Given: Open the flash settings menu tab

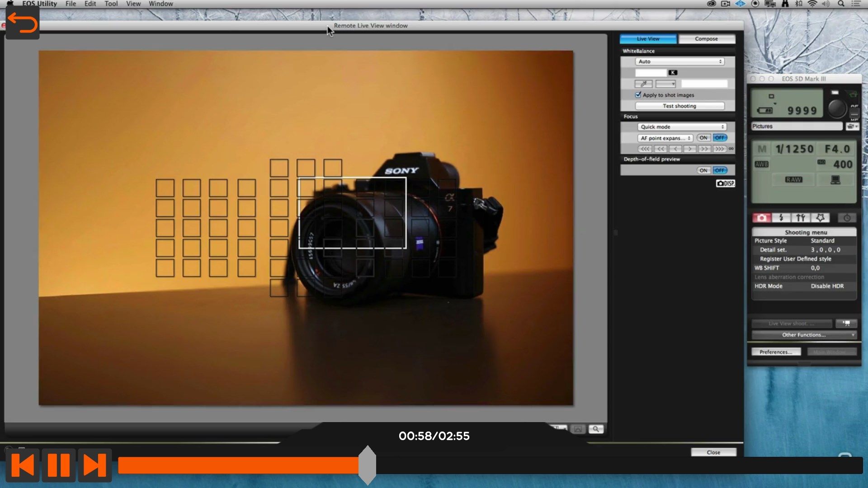Looking at the screenshot, I should click(781, 218).
